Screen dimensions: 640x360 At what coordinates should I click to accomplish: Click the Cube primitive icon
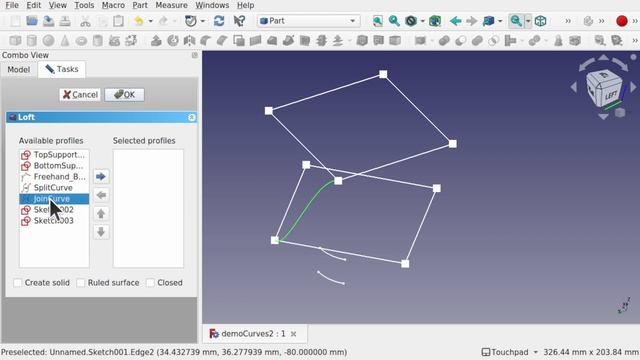click(16, 40)
